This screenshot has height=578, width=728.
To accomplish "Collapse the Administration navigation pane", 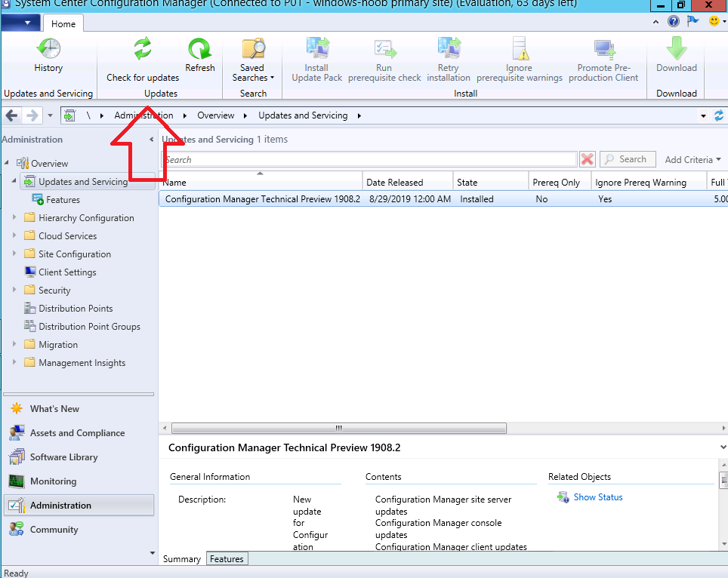I will coord(151,139).
